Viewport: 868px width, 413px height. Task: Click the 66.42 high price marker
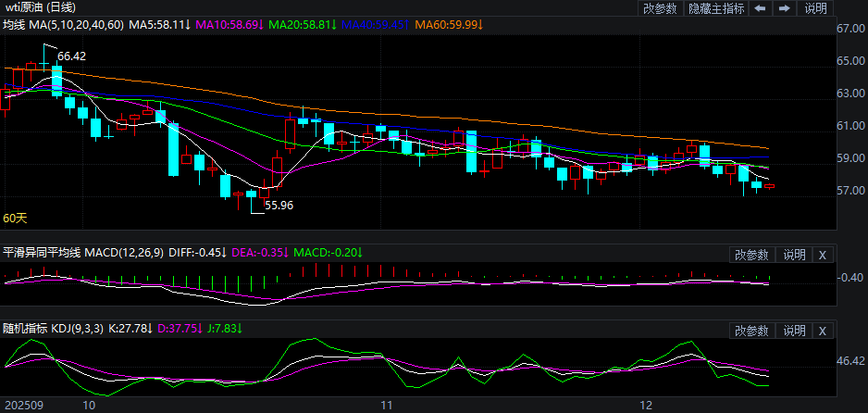coord(72,56)
